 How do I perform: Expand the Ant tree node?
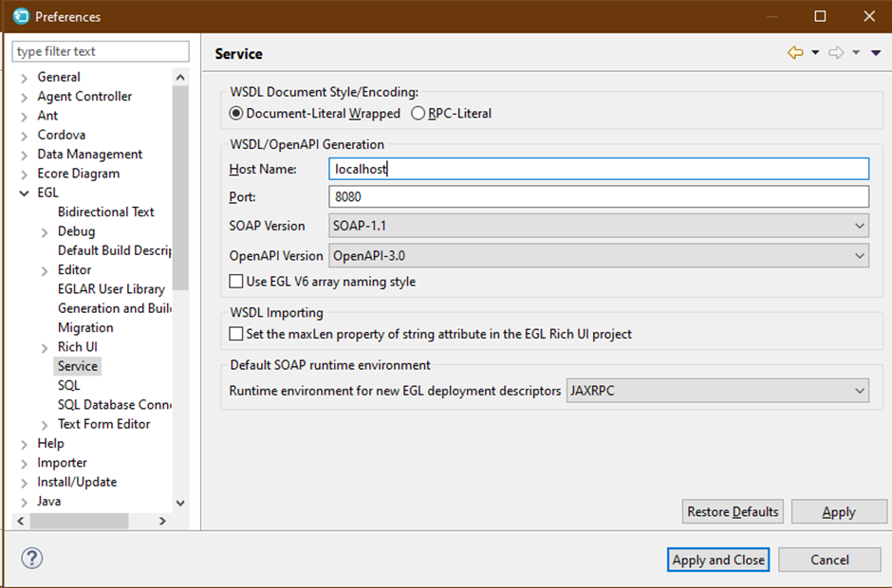click(x=24, y=117)
